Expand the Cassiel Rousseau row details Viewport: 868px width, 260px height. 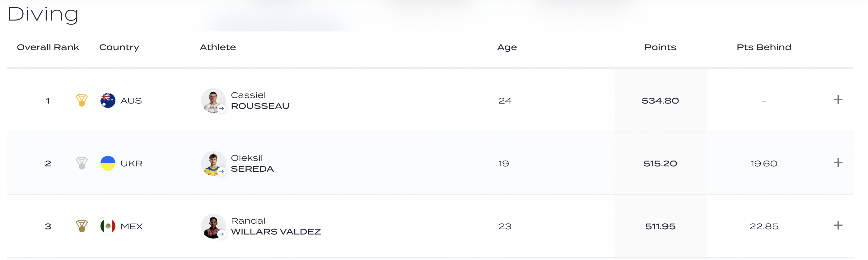click(x=838, y=100)
